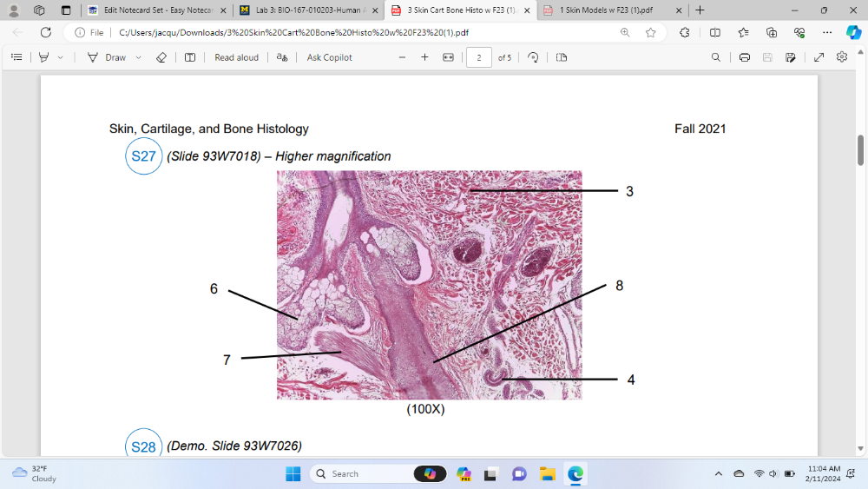Open the PDF table of contents panel

[16, 57]
